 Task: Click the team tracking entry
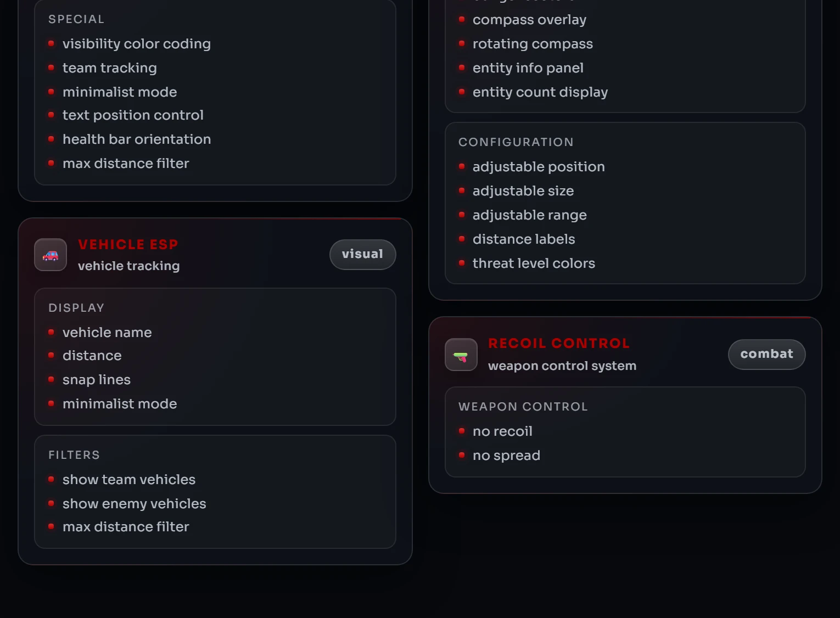point(110,68)
